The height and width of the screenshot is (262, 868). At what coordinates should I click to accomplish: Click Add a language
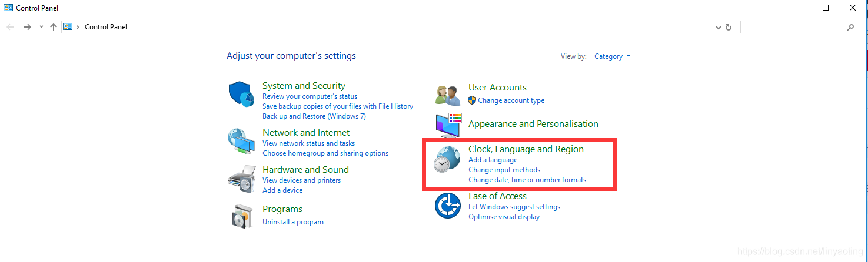coord(493,160)
